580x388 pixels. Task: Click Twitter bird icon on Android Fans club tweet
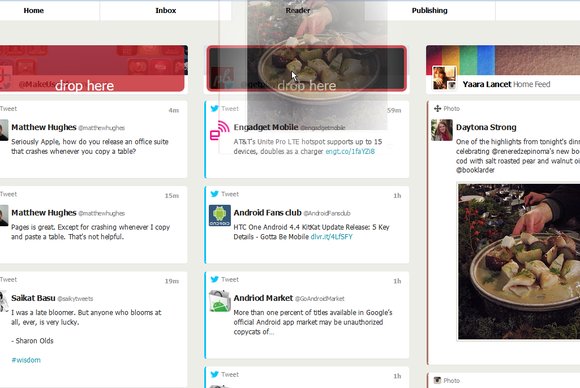click(215, 194)
